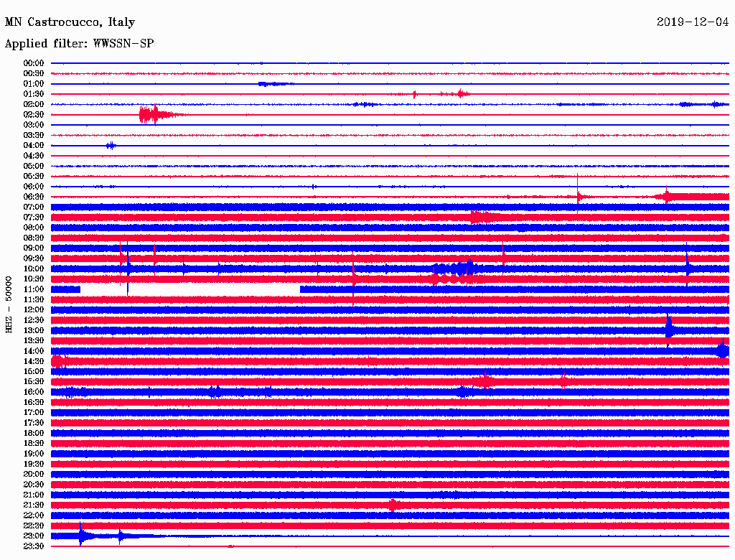Select the 13:00 time label
Screen dimensions: 735x560
(x=34, y=330)
